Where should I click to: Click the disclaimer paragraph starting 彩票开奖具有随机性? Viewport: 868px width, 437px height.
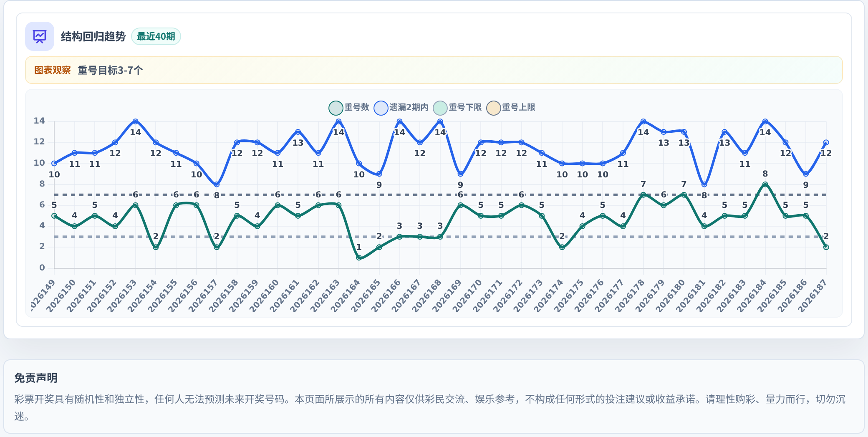click(x=430, y=407)
